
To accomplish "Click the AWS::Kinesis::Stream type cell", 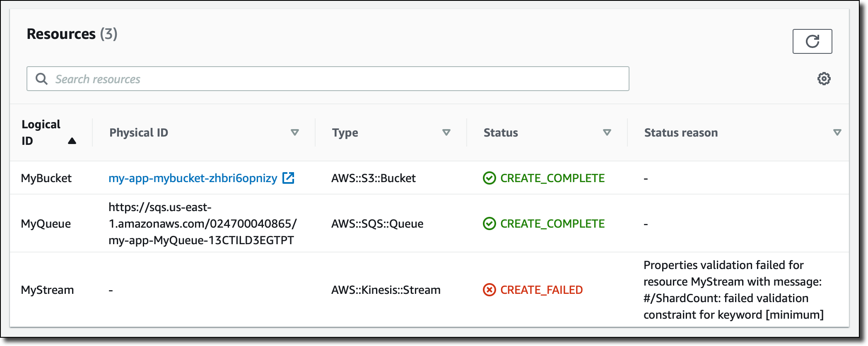I will coord(386,290).
